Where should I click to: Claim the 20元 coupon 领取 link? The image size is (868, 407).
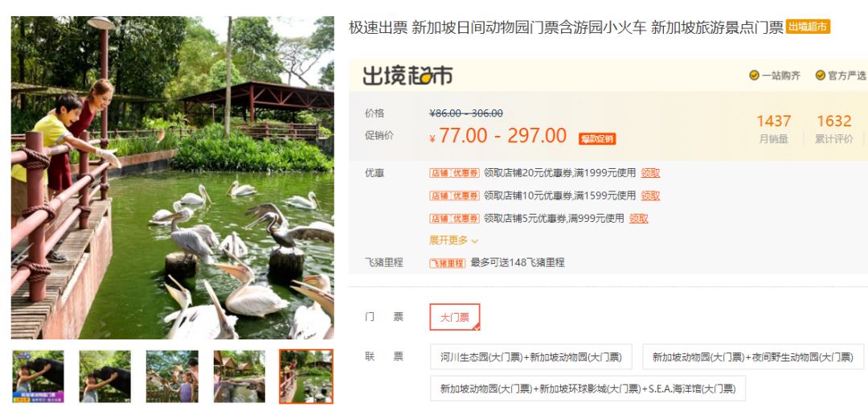pyautogui.click(x=650, y=173)
